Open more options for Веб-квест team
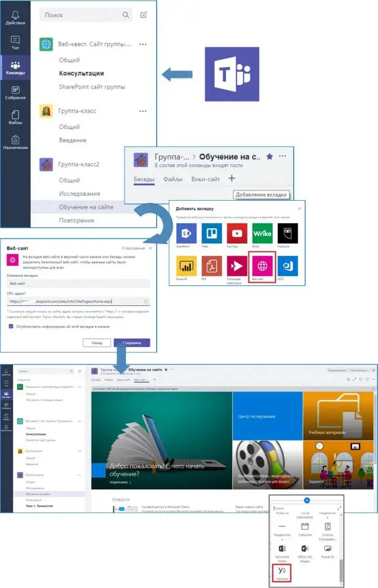The height and width of the screenshot is (588, 378). 143,45
